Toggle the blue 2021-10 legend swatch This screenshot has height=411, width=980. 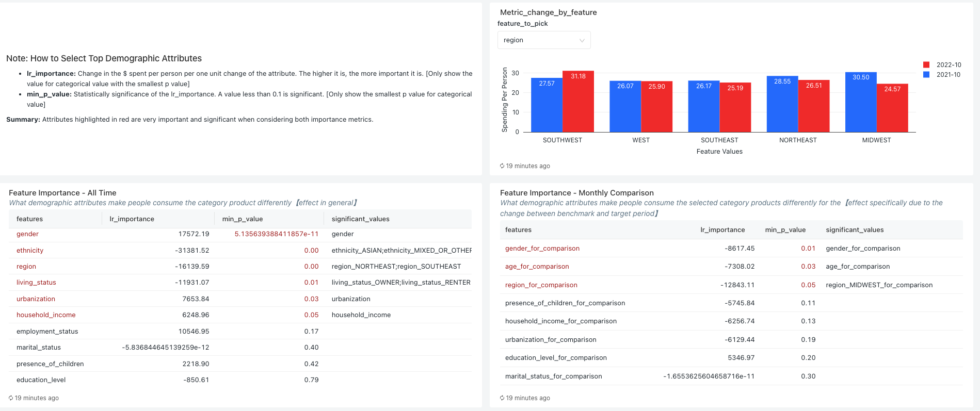pyautogui.click(x=926, y=75)
